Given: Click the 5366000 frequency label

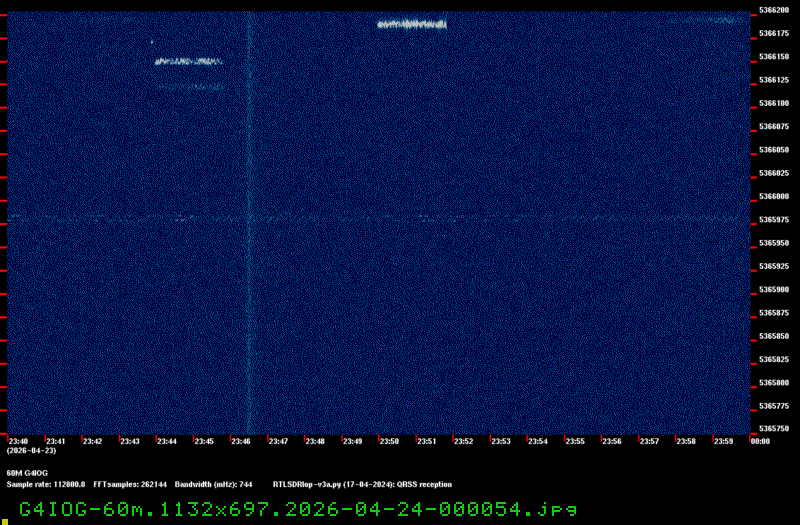Looking at the screenshot, I should pyautogui.click(x=774, y=196).
